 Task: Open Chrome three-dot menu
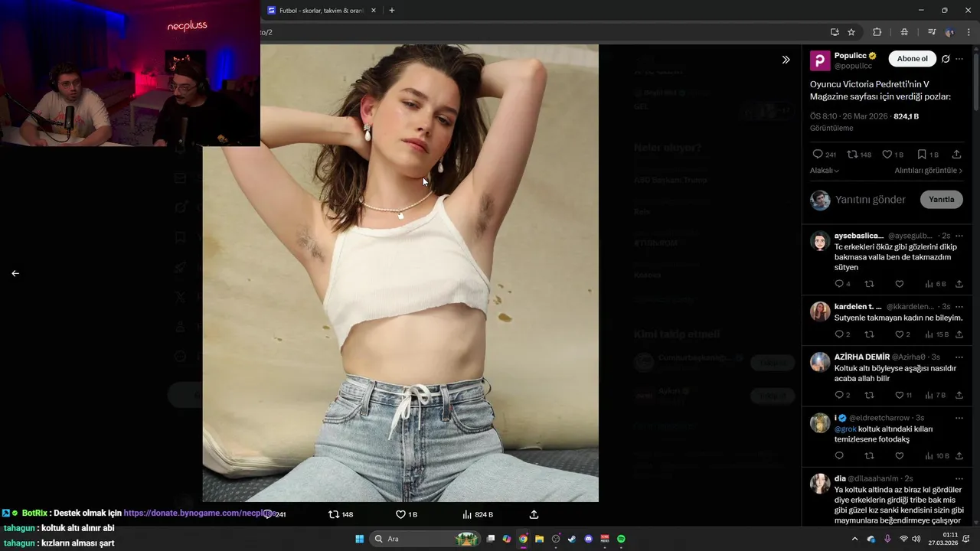969,32
